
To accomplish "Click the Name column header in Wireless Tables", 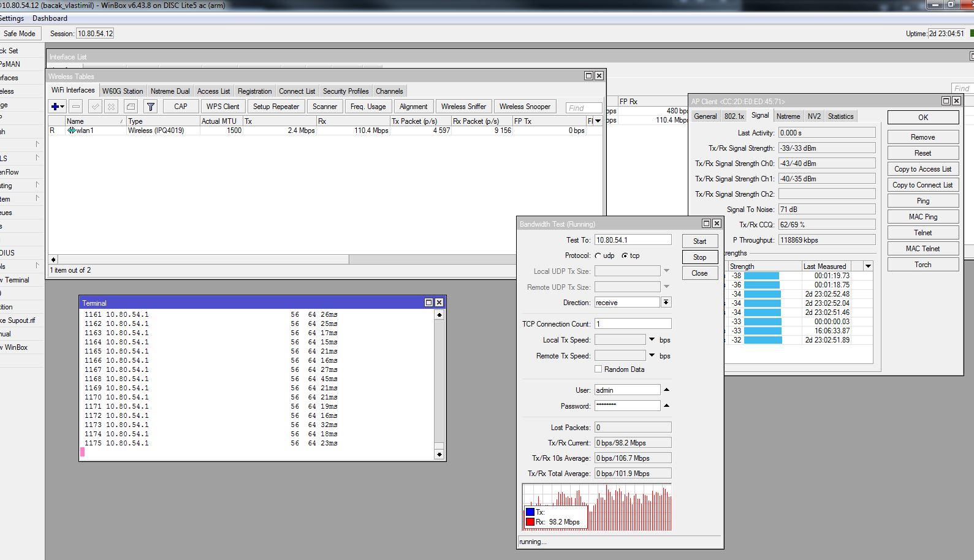I will (96, 121).
